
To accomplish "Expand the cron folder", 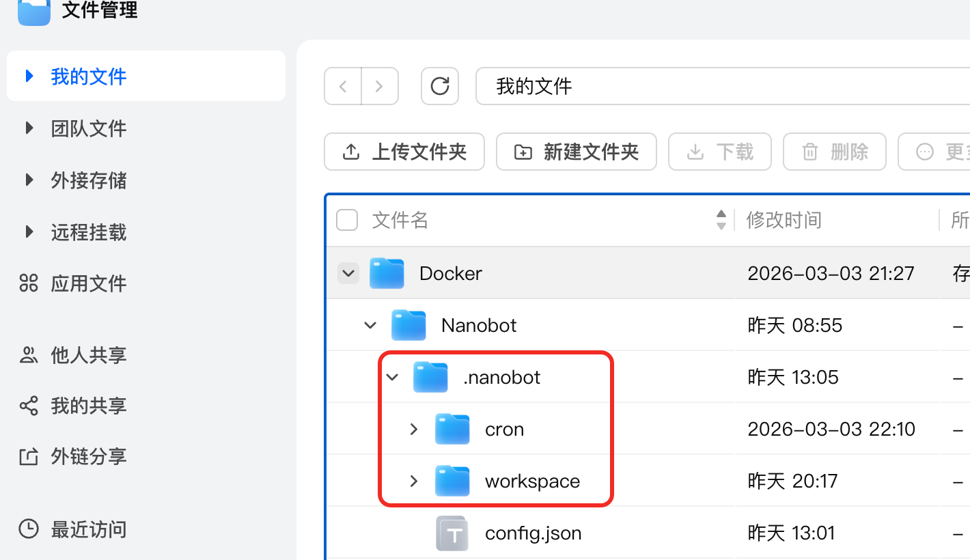I will tap(414, 429).
